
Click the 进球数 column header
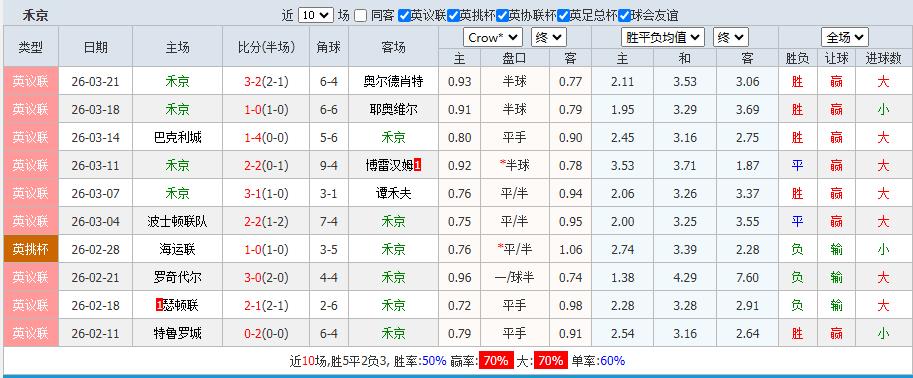tap(883, 58)
